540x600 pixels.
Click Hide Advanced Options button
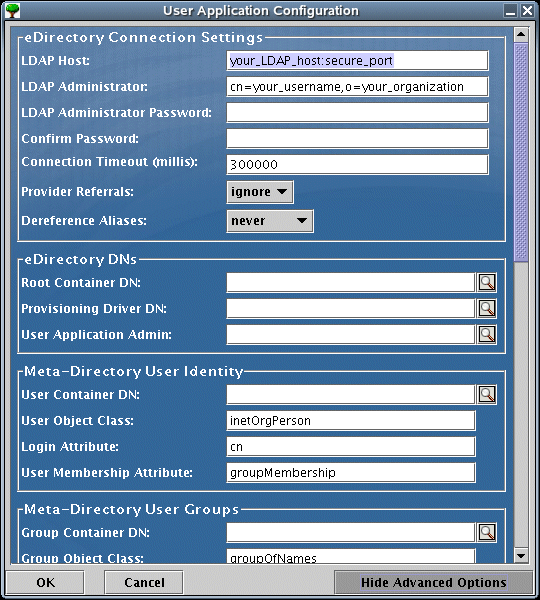tap(434, 582)
